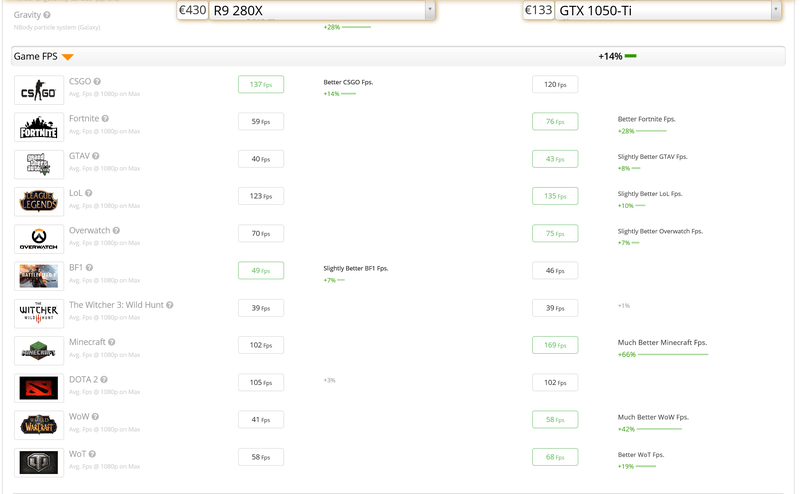Click the GTAV title link
This screenshot has height=494, width=800.
79,156
